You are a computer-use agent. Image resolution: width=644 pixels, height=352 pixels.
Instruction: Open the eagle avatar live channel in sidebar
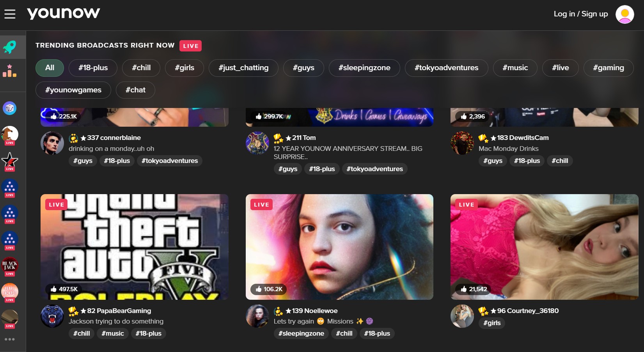10,135
